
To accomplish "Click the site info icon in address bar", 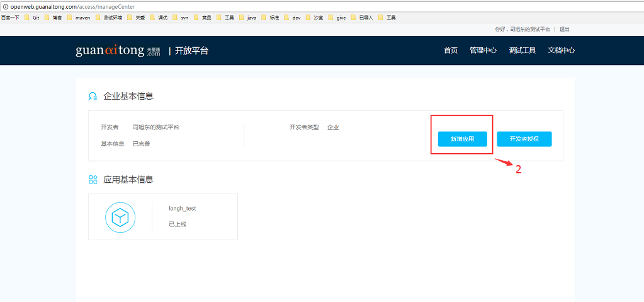I will pos(5,6).
